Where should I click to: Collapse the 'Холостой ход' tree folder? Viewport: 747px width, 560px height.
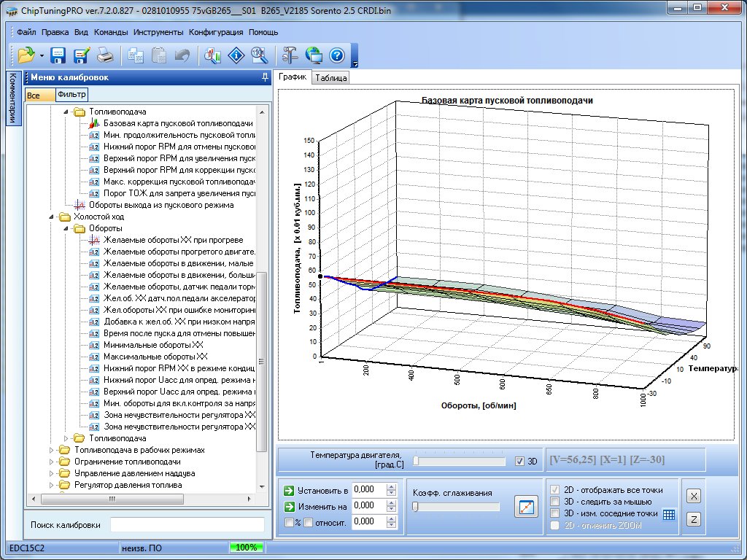click(52, 217)
